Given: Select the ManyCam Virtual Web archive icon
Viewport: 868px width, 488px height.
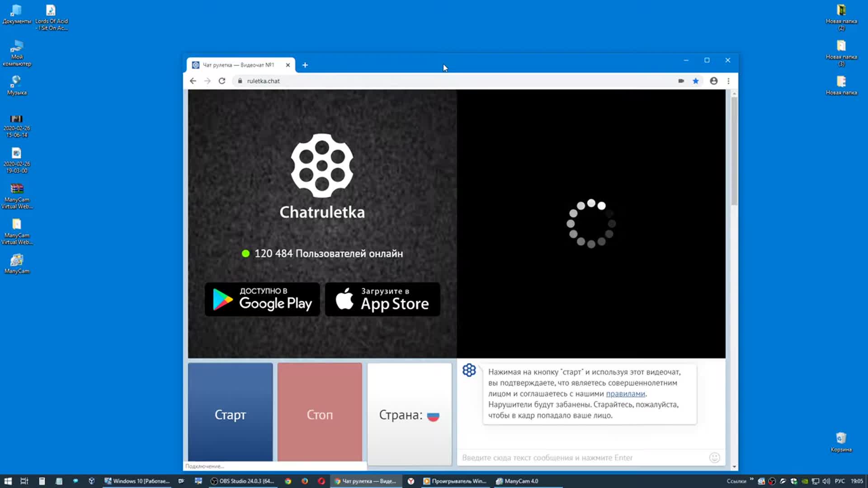Looking at the screenshot, I should pyautogui.click(x=17, y=196).
